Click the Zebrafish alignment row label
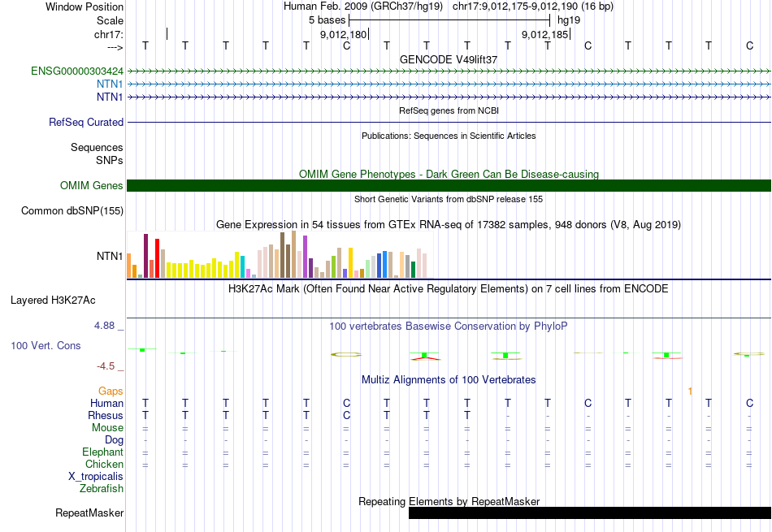This screenshot has height=532, width=772. coord(102,489)
